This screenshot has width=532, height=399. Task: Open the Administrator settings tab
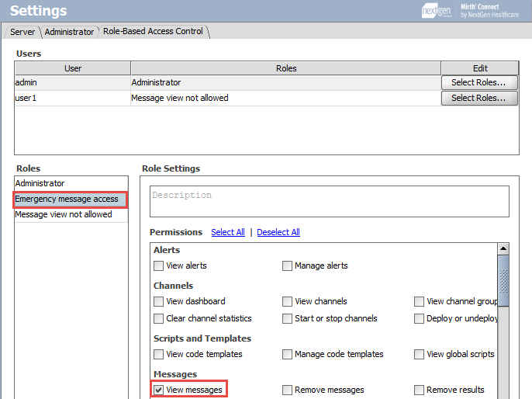click(68, 32)
